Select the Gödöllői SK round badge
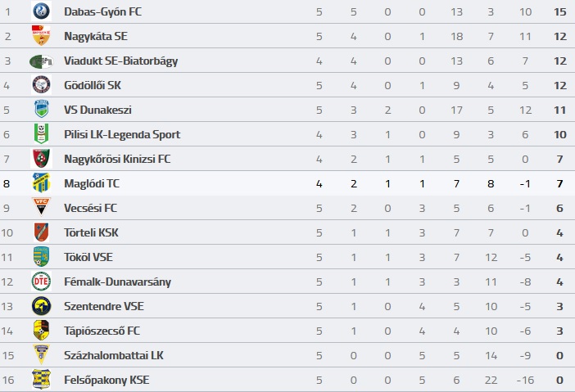The image size is (575, 392). tap(41, 85)
